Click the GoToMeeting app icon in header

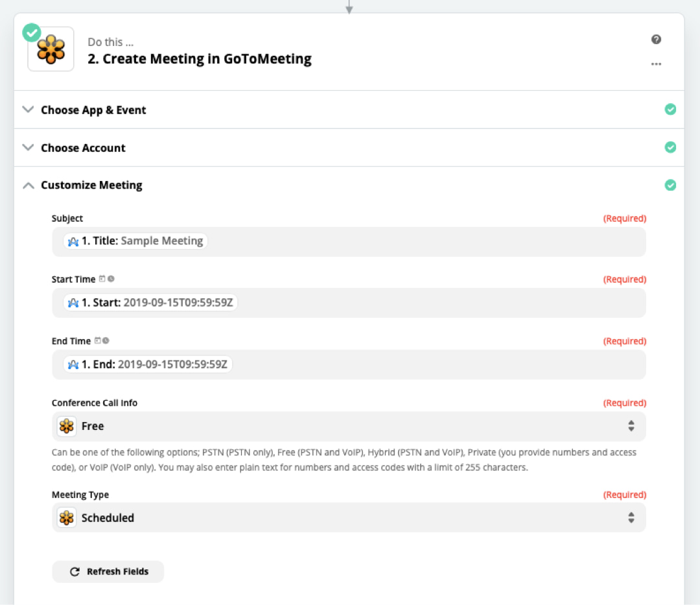coord(51,49)
